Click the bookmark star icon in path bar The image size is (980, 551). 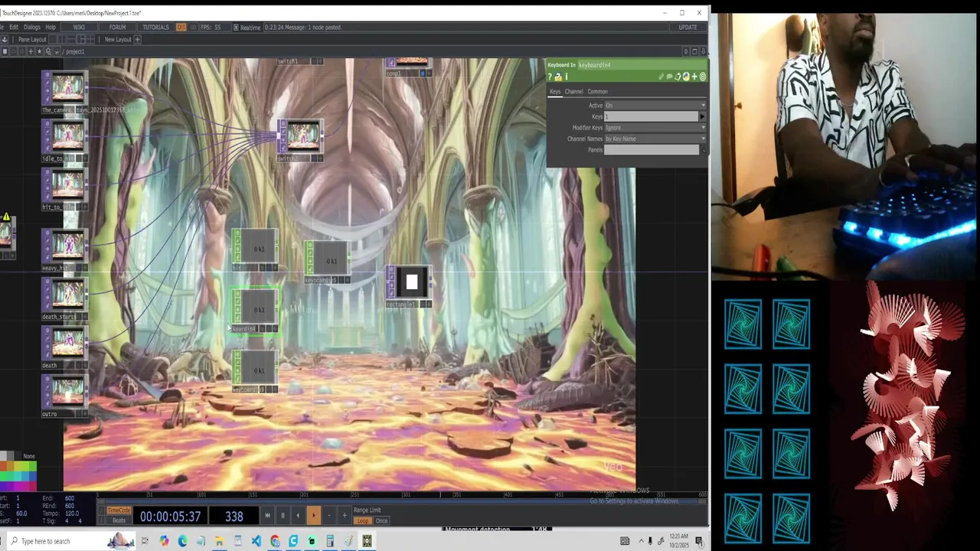click(40, 51)
